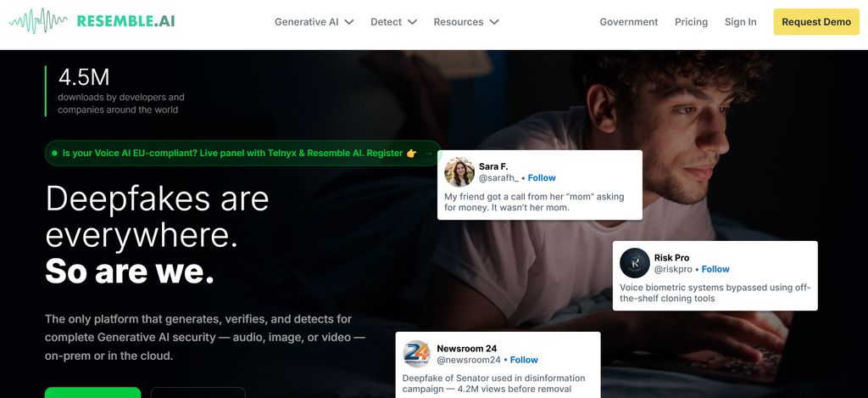868x398 pixels.
Task: Go to the Pricing page
Action: 691,22
